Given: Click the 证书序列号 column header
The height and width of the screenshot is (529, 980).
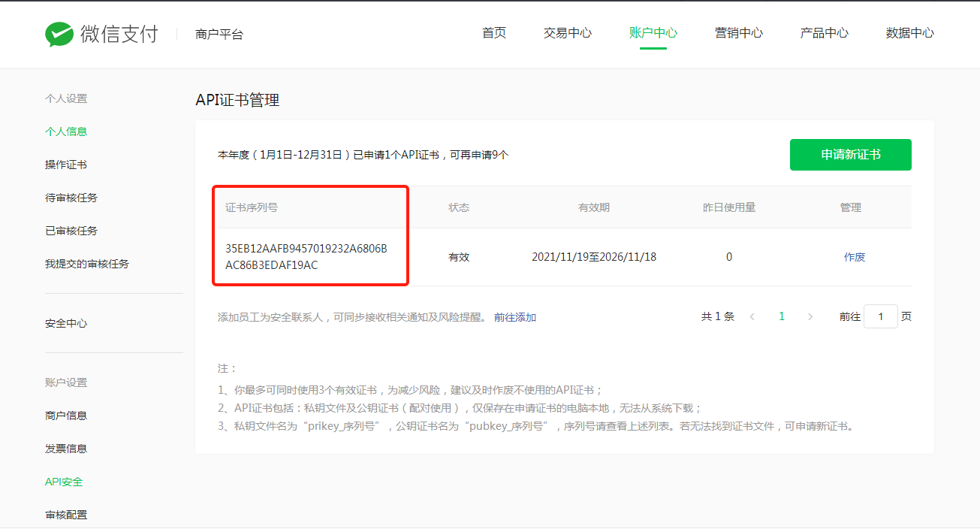Looking at the screenshot, I should [252, 207].
